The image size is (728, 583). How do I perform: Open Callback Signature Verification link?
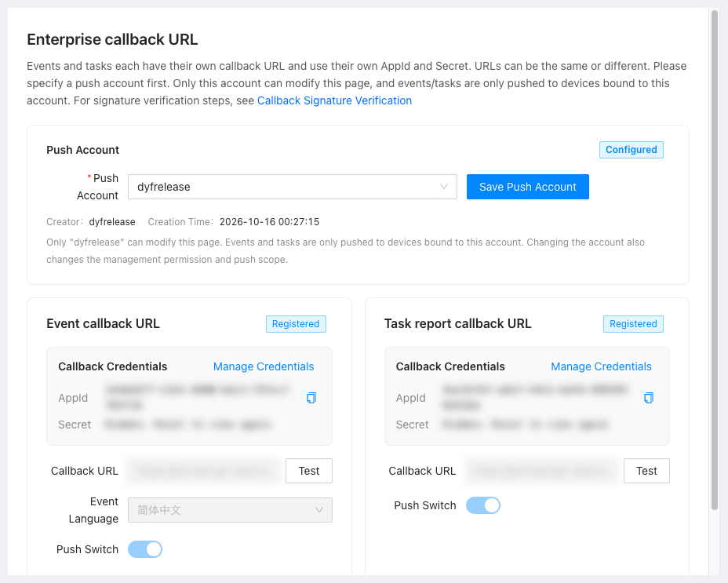(x=334, y=100)
